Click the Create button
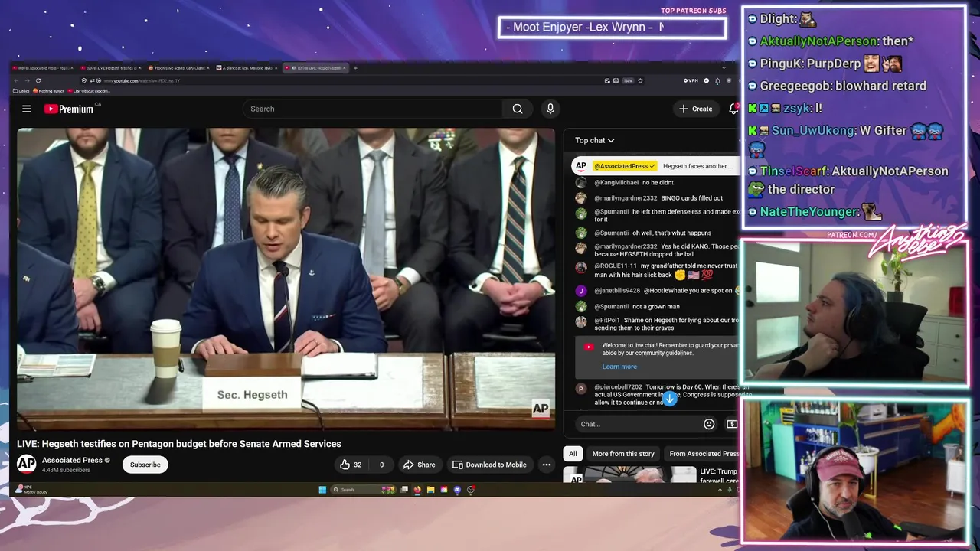980x551 pixels. pos(695,109)
